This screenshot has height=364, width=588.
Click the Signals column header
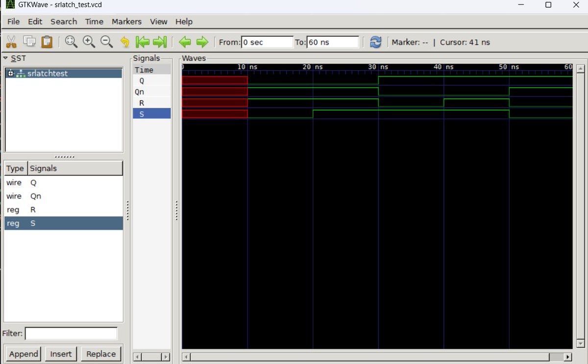75,168
